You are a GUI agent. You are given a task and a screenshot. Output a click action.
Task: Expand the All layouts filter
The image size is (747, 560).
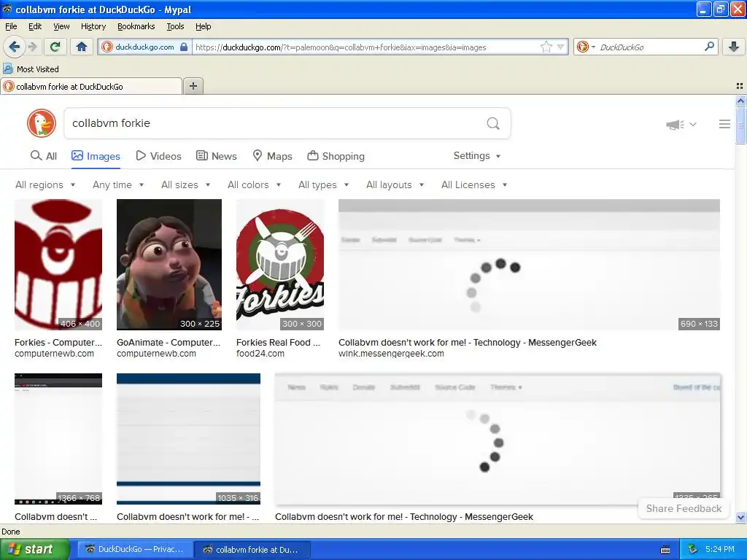coord(395,184)
